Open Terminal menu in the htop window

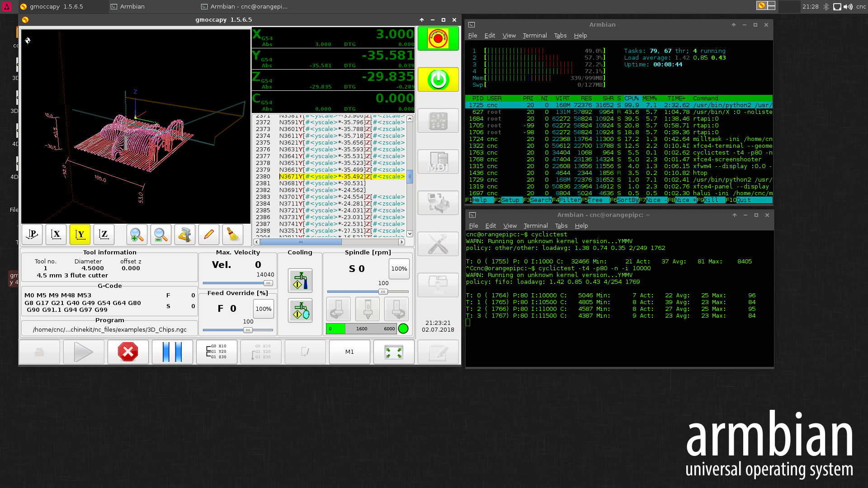click(x=534, y=36)
